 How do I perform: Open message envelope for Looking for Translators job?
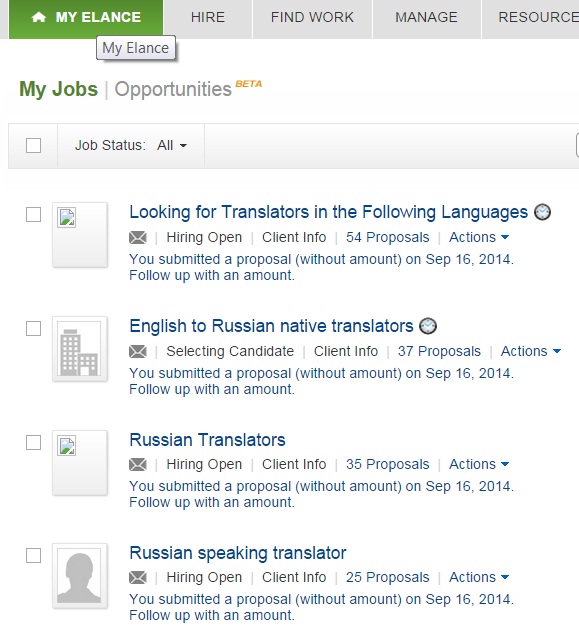[x=138, y=238]
